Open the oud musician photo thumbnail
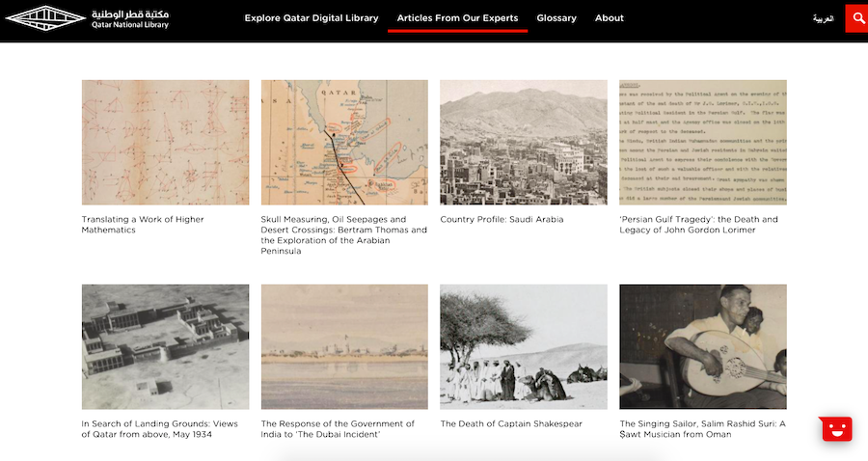The width and height of the screenshot is (868, 461). (703, 347)
